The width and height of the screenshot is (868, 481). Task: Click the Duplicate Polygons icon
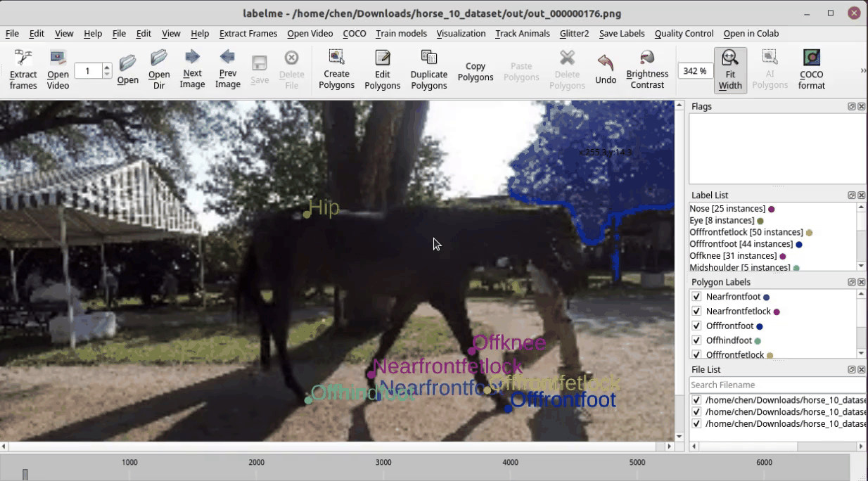coord(428,70)
